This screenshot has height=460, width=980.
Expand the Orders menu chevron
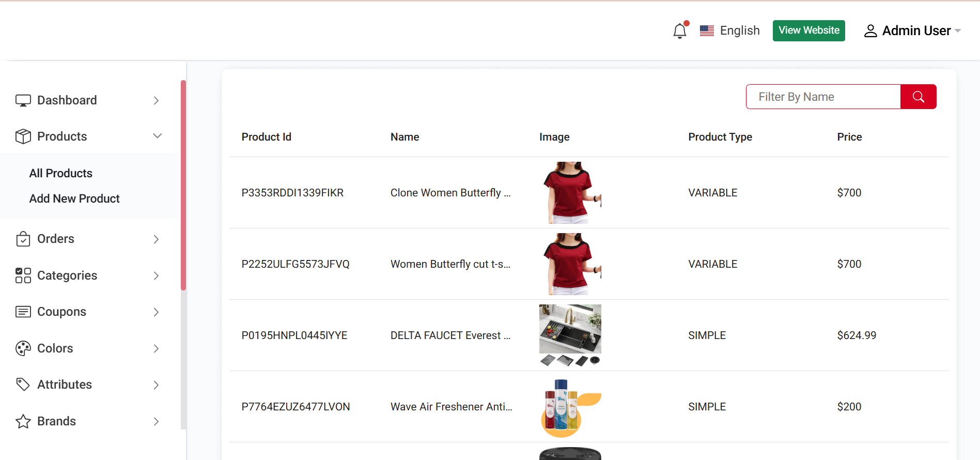(x=156, y=239)
